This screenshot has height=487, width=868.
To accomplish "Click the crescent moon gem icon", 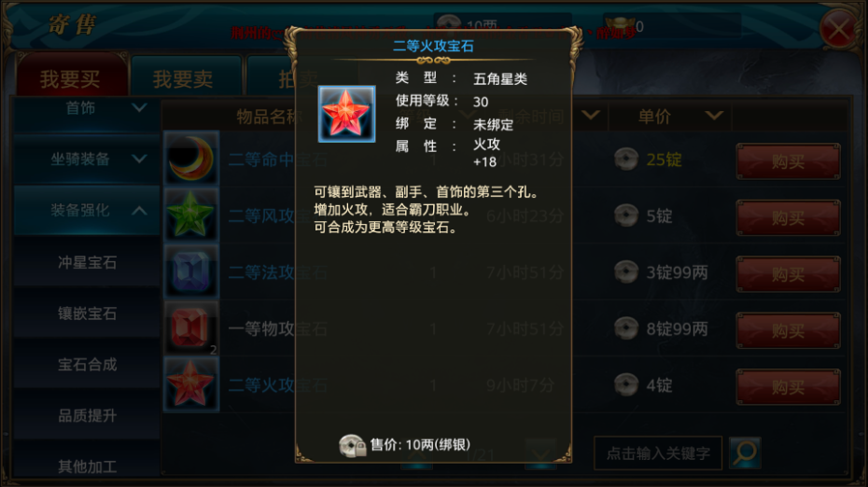I will pos(191,159).
